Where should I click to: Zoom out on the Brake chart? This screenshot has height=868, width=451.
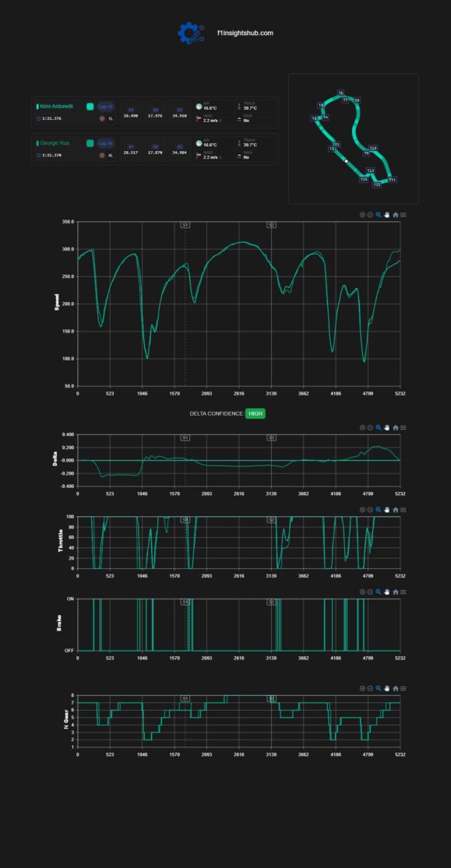(370, 592)
